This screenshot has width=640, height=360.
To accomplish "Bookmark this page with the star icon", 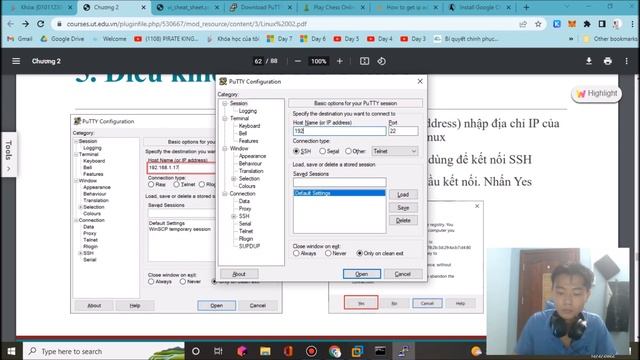I will coord(538,24).
